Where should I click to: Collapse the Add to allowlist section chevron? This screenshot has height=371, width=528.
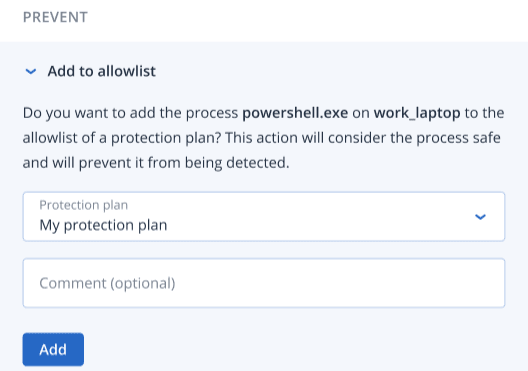coord(31,71)
